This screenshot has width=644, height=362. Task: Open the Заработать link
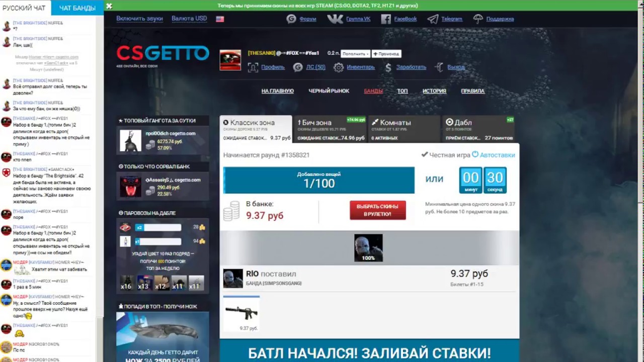(411, 67)
